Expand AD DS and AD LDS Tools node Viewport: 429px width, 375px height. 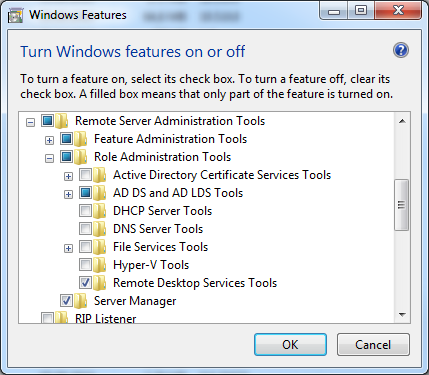(68, 194)
